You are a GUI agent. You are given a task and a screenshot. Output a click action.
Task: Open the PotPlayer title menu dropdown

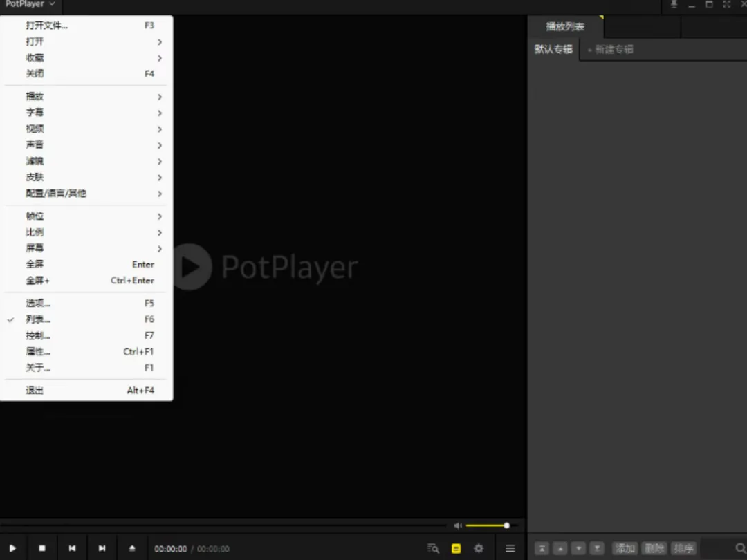coord(30,4)
